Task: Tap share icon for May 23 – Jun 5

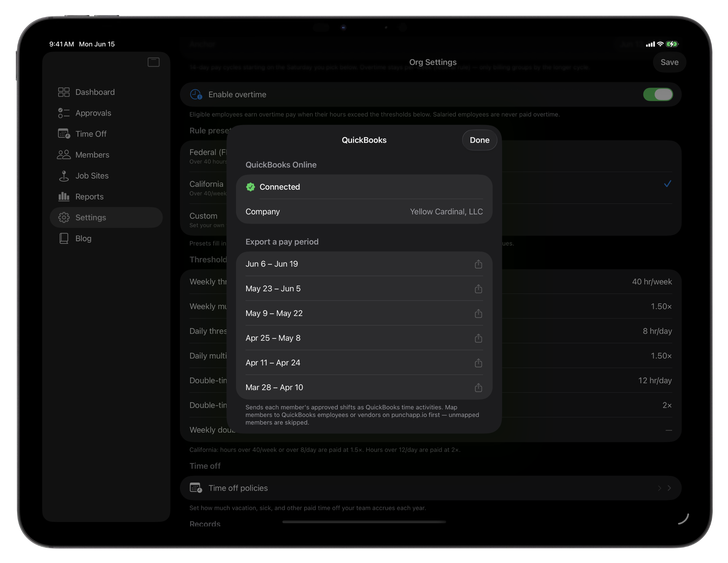Action: (478, 289)
